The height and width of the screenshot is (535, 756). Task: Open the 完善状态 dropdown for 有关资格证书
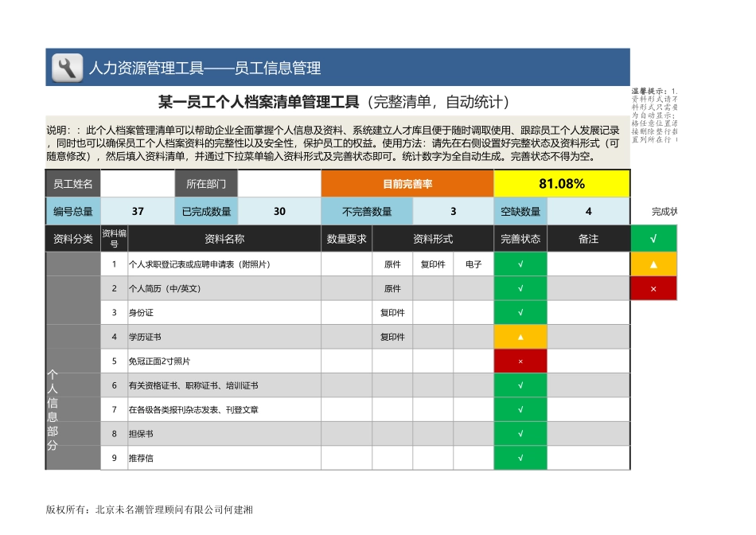click(520, 385)
